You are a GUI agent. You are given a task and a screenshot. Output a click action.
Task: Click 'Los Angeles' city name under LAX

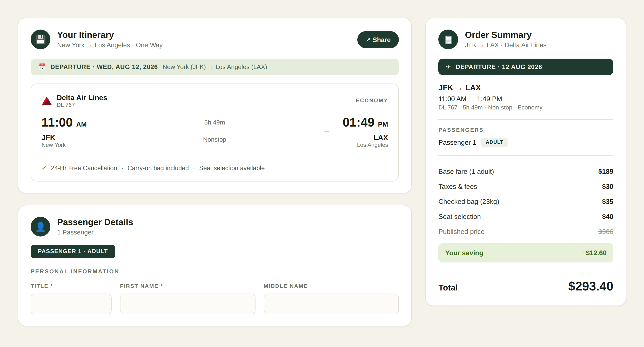(372, 145)
